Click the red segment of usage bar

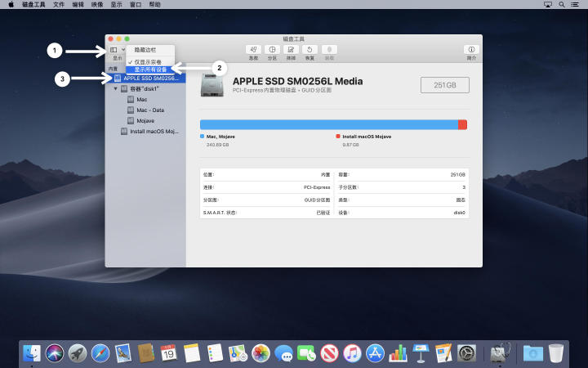click(x=462, y=124)
